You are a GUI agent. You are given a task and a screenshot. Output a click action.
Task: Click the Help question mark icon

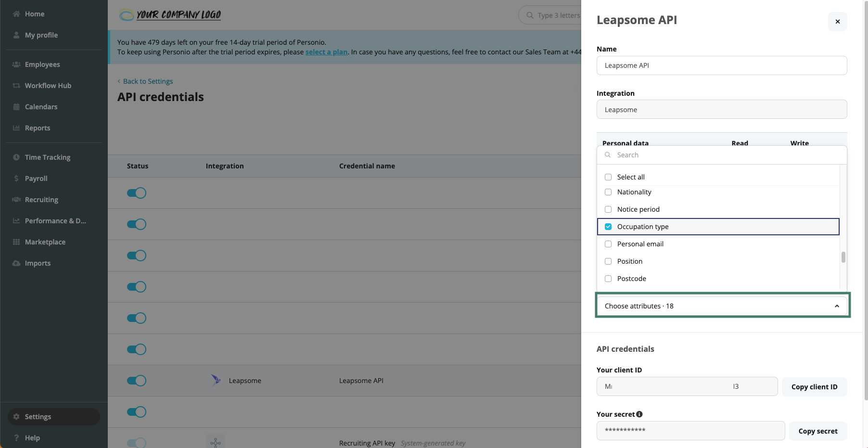point(16,438)
